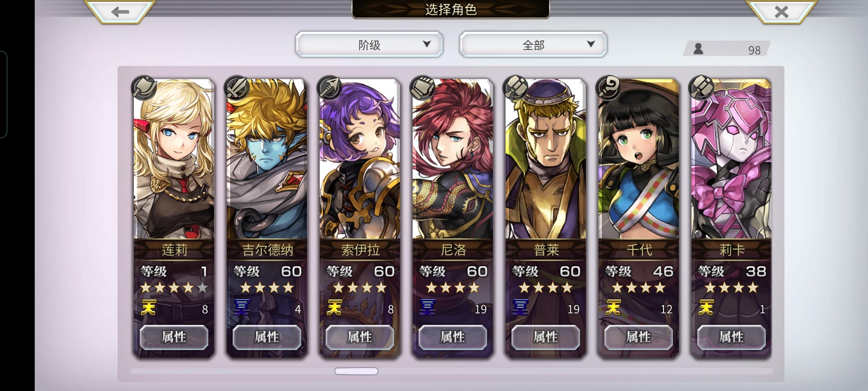Screen dimensions: 868x391
Task: Select the character 索伊拉 portrait
Action: [360, 159]
